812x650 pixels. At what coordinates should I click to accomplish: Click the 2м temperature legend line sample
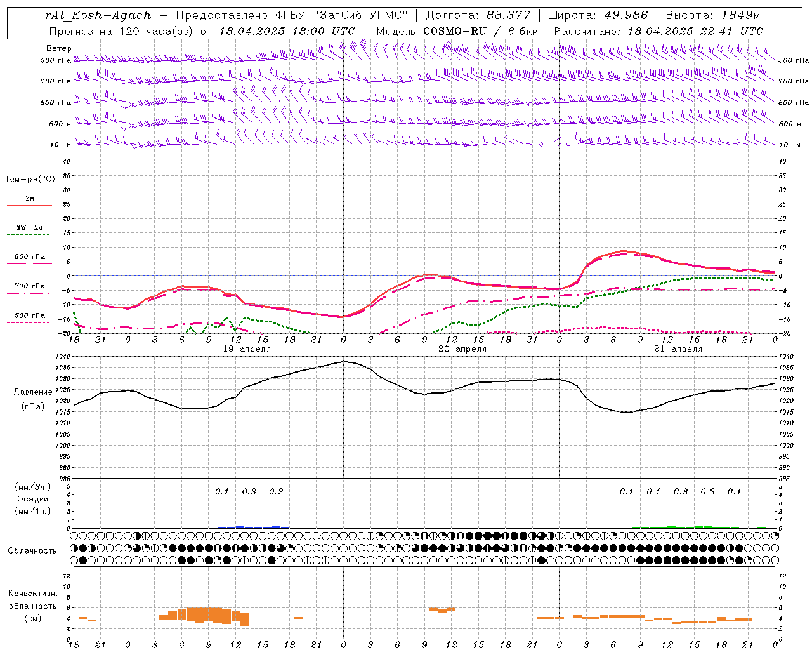(x=29, y=205)
